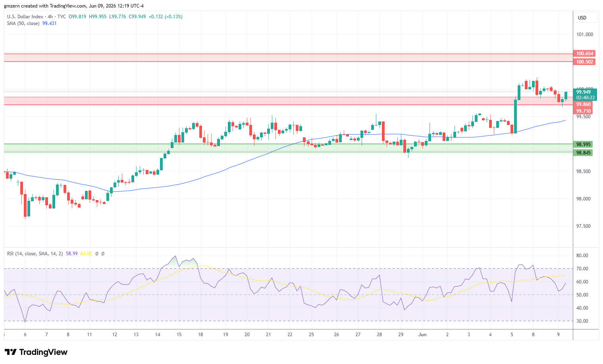Click the green 98.995 support label
The image size is (603, 364).
(x=583, y=144)
